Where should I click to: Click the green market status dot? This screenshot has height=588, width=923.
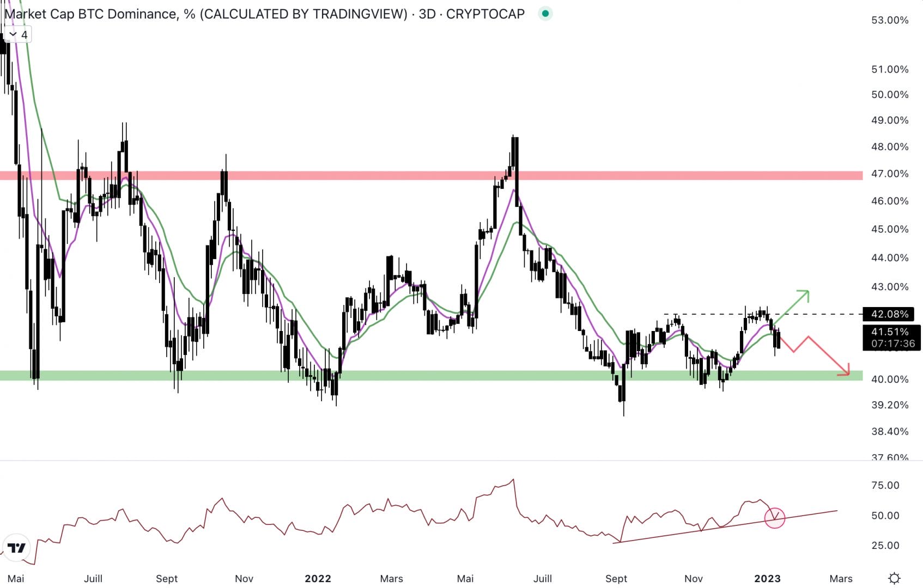pyautogui.click(x=545, y=14)
